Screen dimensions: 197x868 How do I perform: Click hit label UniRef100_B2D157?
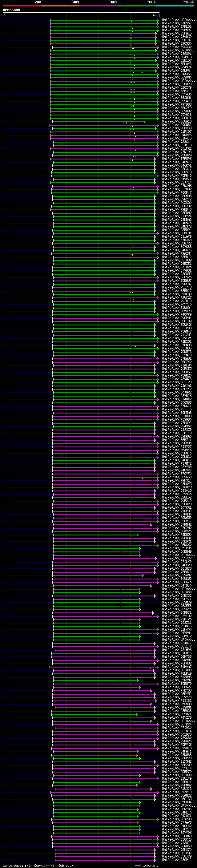click(x=177, y=61)
